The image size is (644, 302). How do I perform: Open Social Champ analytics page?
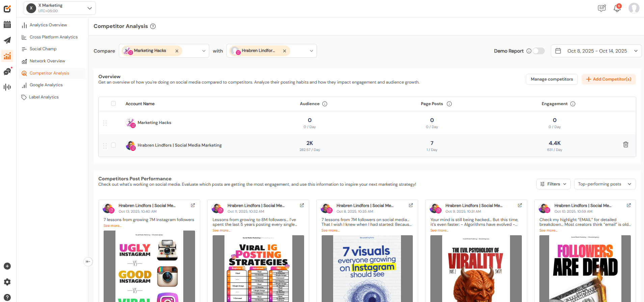click(43, 49)
